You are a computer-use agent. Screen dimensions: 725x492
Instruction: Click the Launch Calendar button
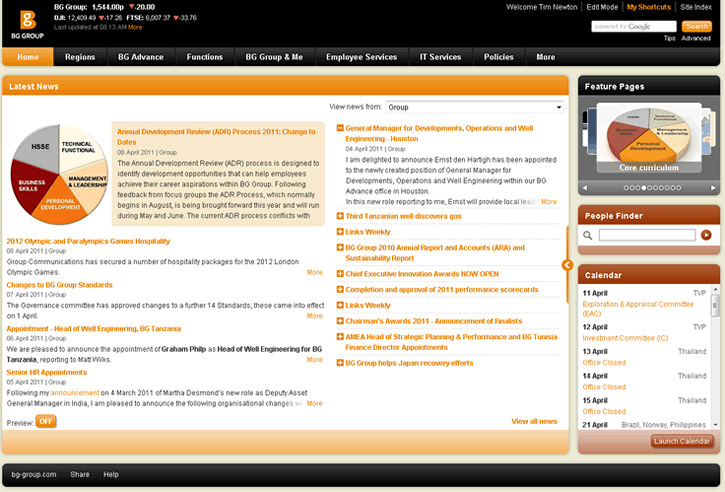(682, 441)
